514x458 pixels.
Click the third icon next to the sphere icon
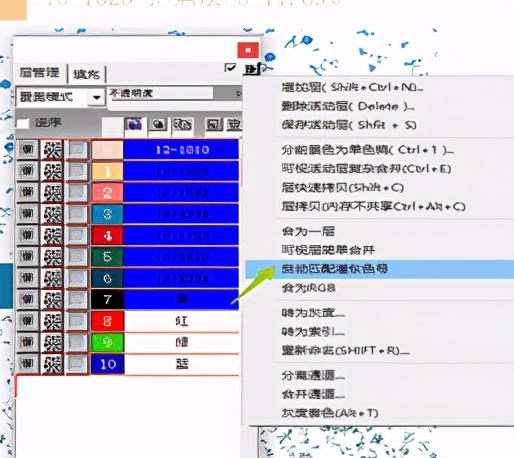pyautogui.click(x=182, y=125)
